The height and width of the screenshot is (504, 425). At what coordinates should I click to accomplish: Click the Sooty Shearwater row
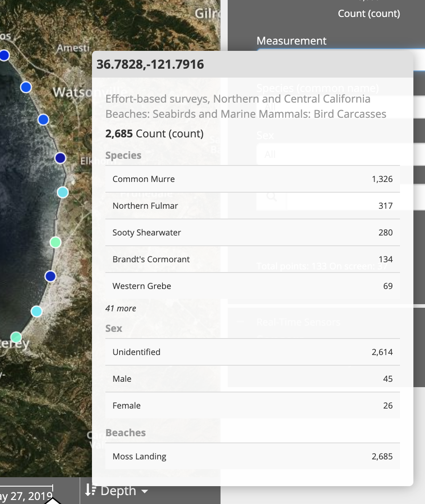[x=253, y=232]
